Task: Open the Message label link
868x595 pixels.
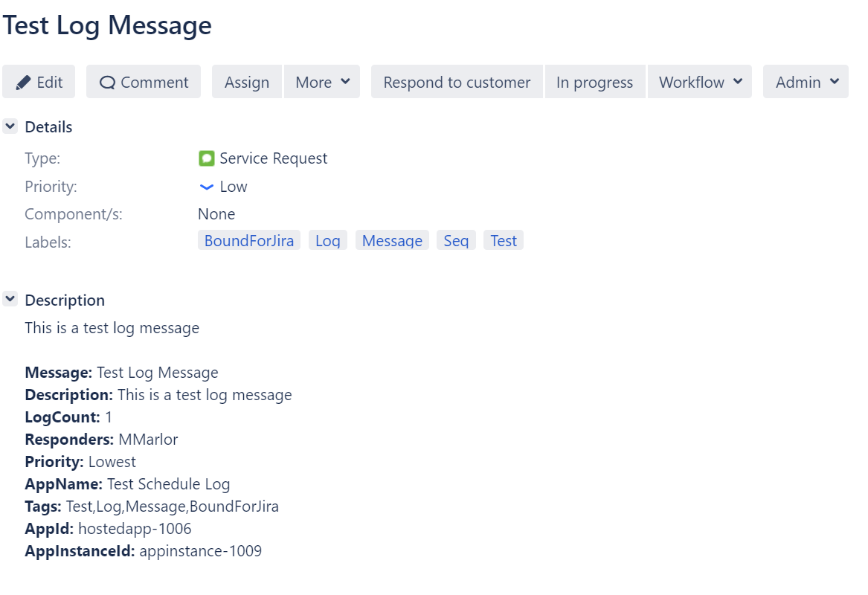Action: (392, 239)
